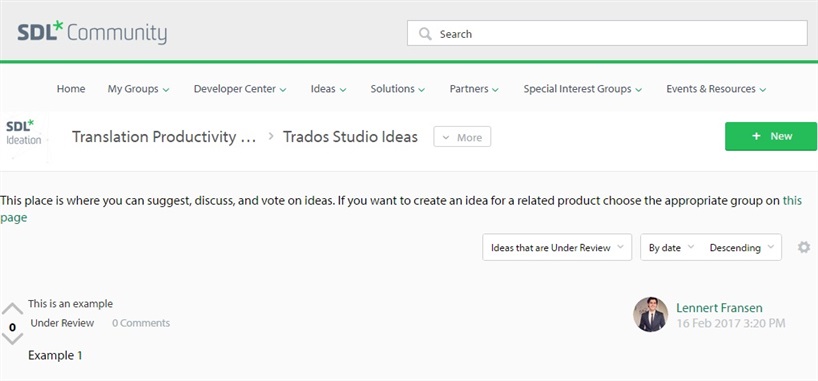
Task: Downvote the 'This is an example' idea
Action: tap(13, 340)
